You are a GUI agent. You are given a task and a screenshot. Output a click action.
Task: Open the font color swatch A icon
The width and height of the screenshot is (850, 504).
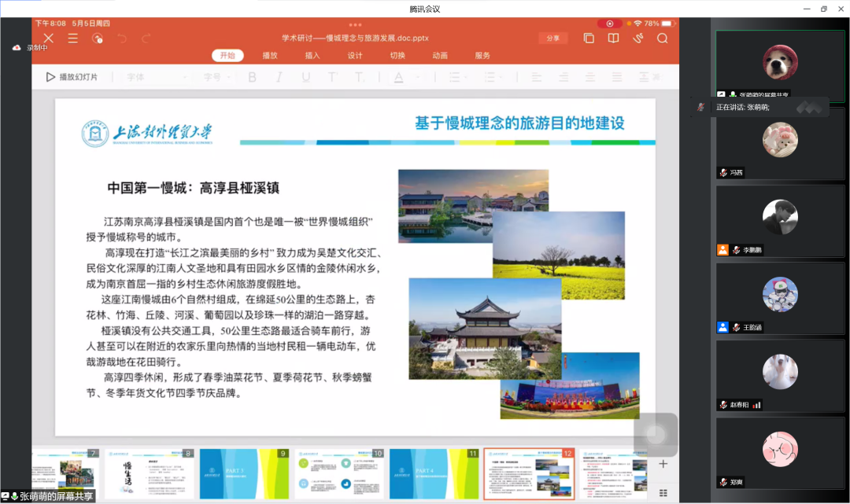(x=399, y=77)
